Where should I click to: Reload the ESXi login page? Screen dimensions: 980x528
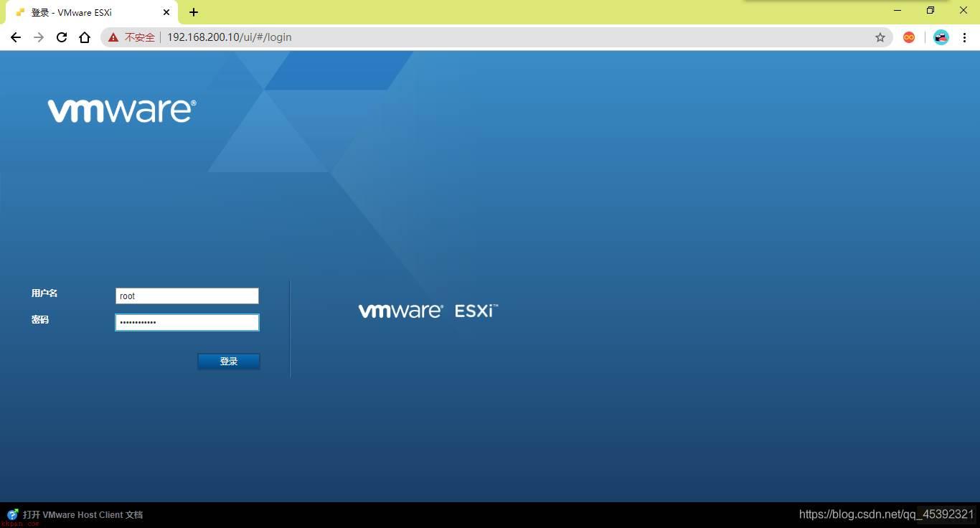coord(62,37)
